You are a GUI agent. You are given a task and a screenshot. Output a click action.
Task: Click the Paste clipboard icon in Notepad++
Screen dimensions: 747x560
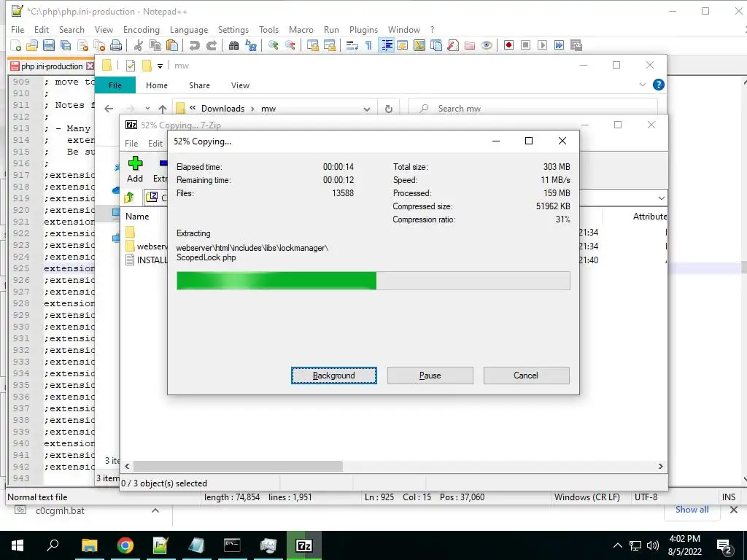(x=172, y=45)
